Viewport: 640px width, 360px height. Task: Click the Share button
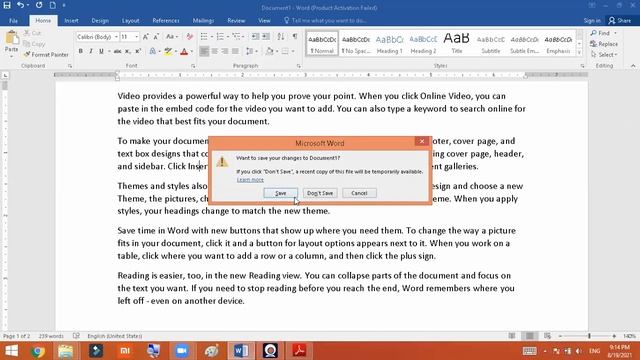pyautogui.click(x=620, y=20)
